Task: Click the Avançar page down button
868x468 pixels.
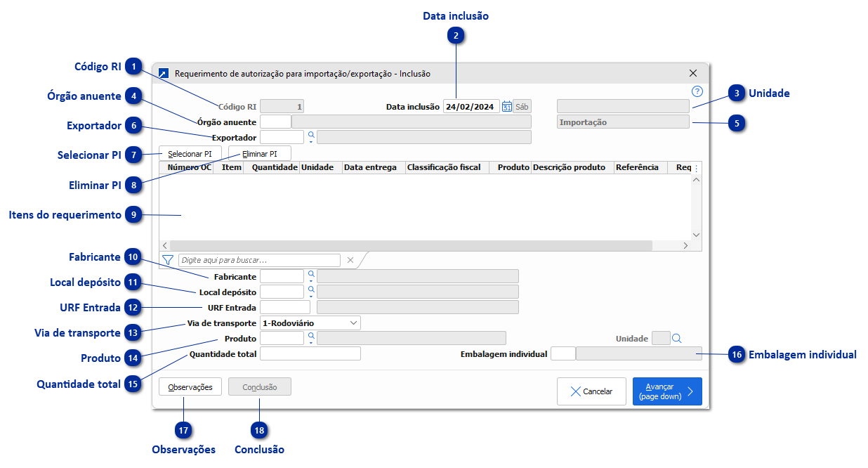Action: (x=666, y=391)
